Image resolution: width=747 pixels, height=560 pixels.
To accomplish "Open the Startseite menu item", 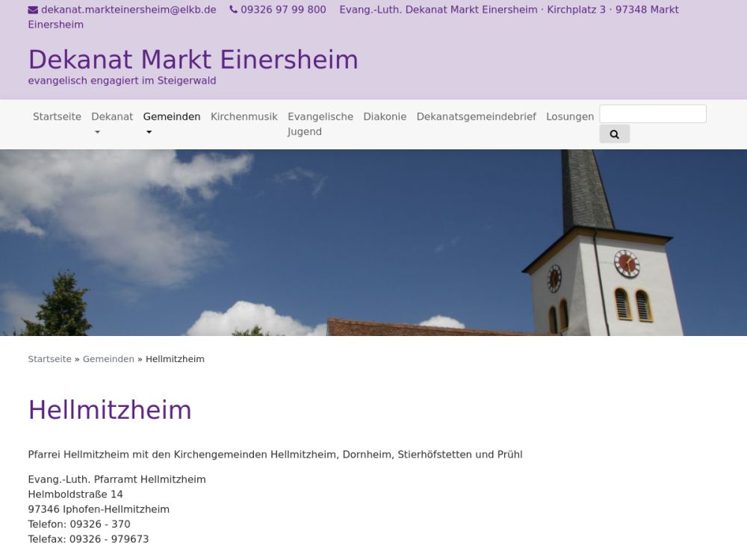I will click(57, 116).
